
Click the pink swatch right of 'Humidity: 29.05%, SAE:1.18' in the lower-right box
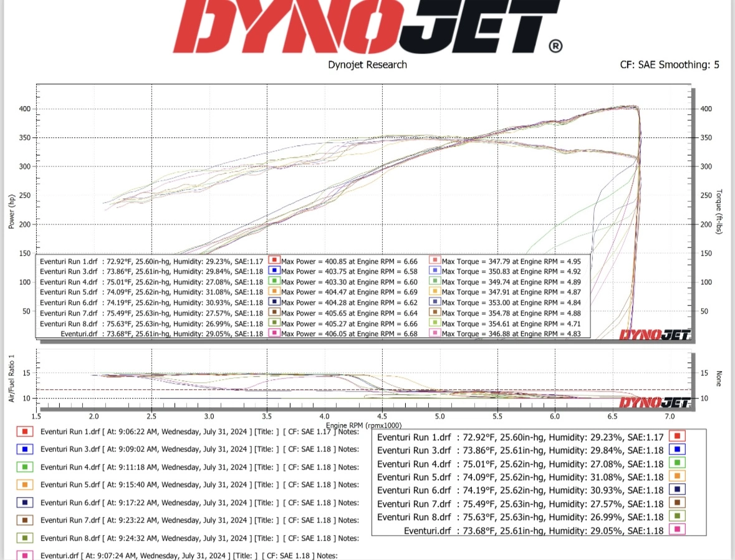tap(677, 529)
